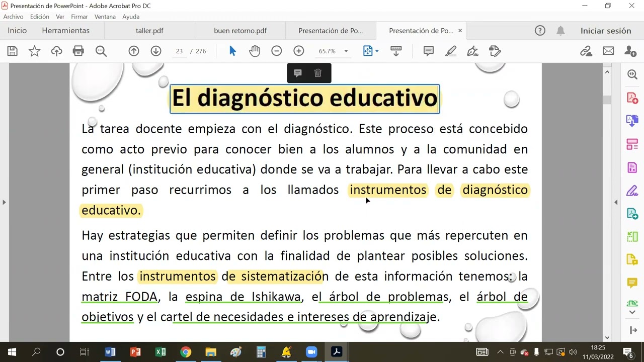Screen dimensions: 644x362
Task: Go to the previous page
Action: tap(134, 51)
